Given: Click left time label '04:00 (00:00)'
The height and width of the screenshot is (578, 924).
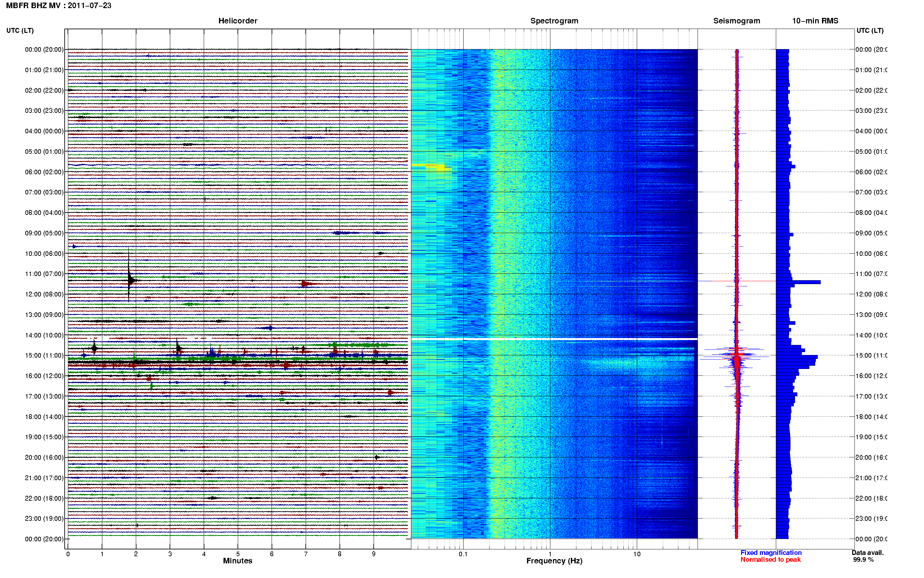Looking at the screenshot, I should point(44,131).
